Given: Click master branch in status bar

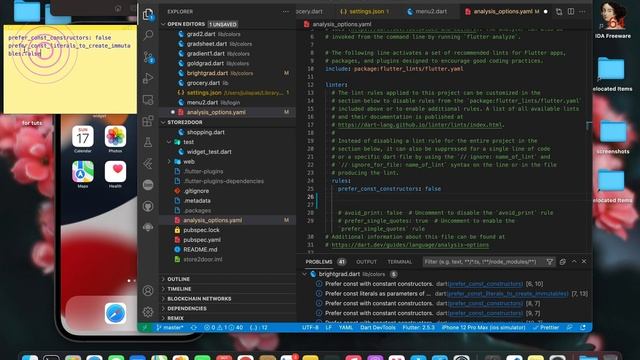Looking at the screenshot, I should (170, 327).
